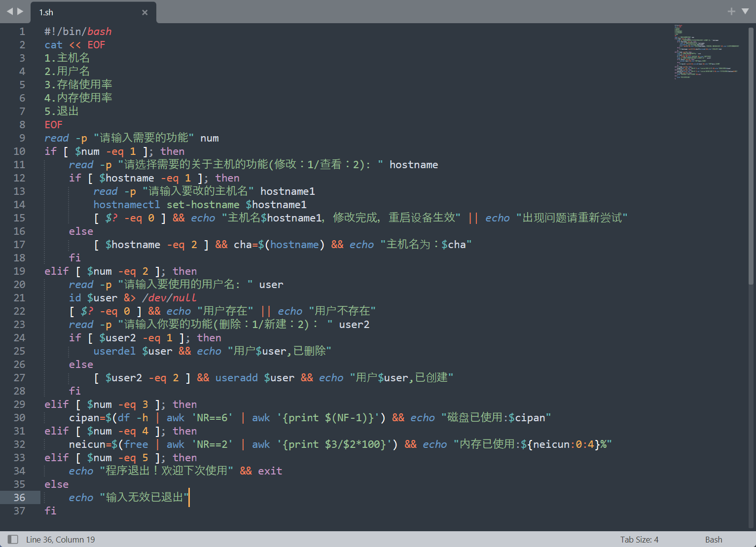The width and height of the screenshot is (756, 547).
Task: Place the cursor on the word hostnamectl
Action: (126, 204)
